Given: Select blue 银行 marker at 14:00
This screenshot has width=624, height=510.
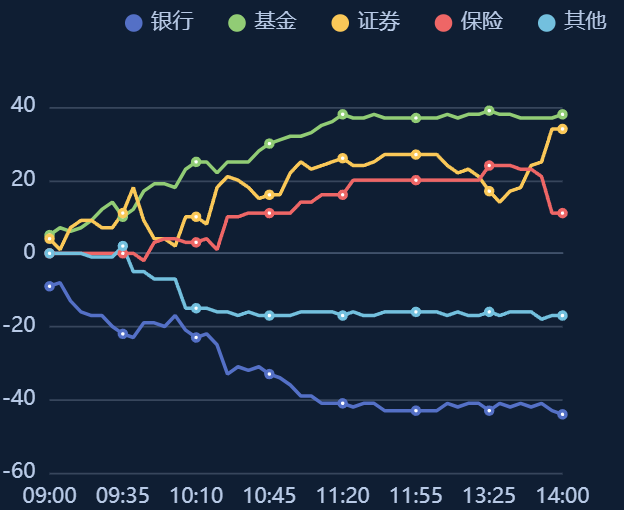Looking at the screenshot, I should 562,414.
